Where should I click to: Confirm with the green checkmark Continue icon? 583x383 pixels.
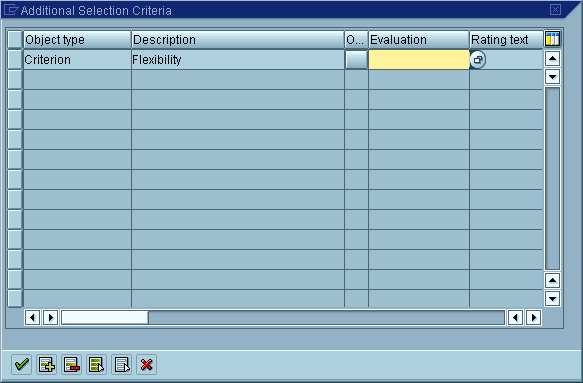coord(22,364)
